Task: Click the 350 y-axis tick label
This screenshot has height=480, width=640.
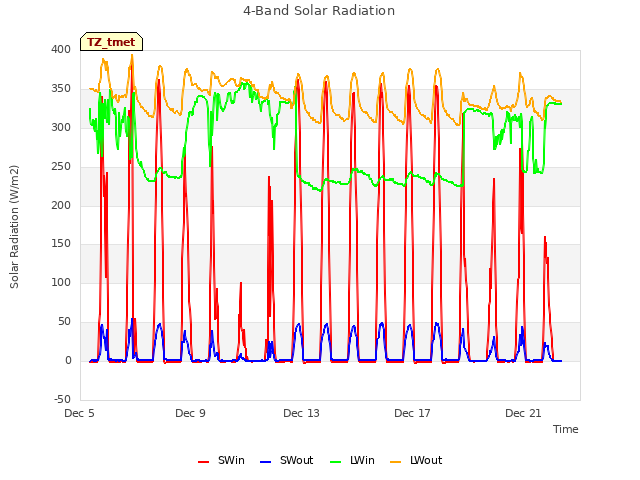Action: [x=61, y=89]
